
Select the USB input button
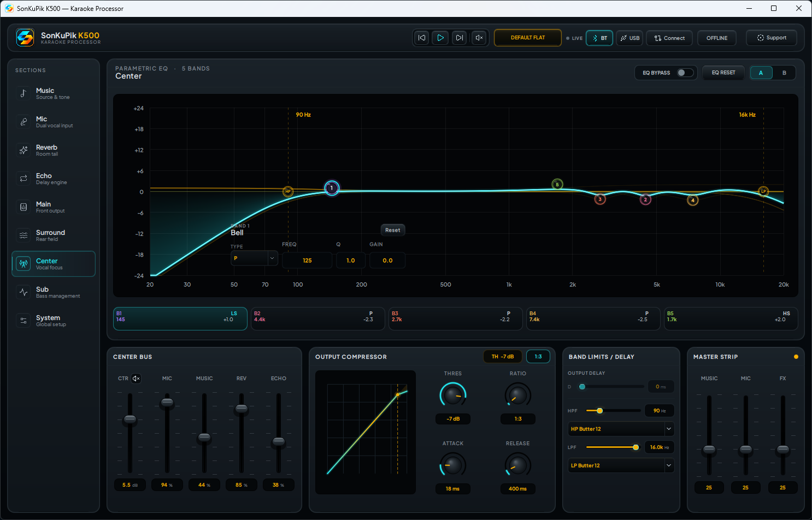pyautogui.click(x=629, y=38)
